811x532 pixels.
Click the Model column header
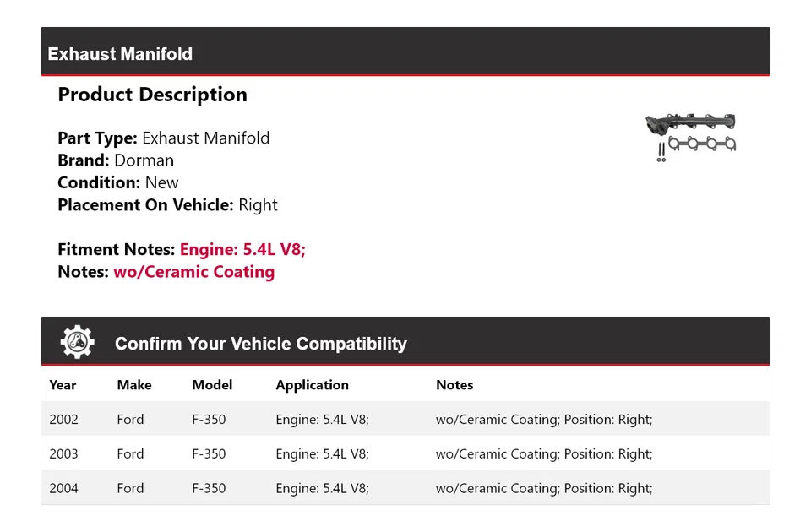pos(212,385)
